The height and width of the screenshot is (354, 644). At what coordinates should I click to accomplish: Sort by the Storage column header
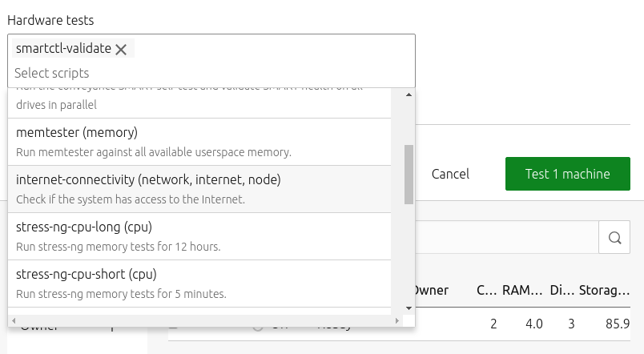604,290
